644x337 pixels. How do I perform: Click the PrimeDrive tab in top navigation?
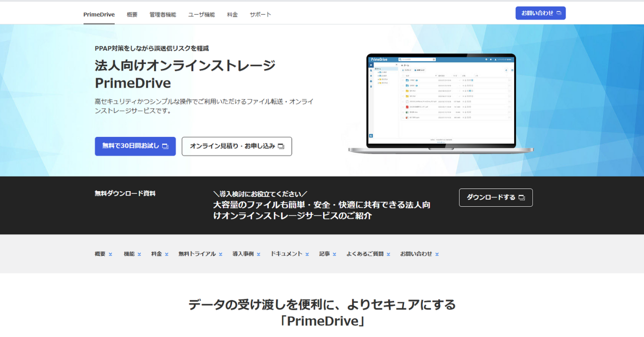tap(99, 15)
